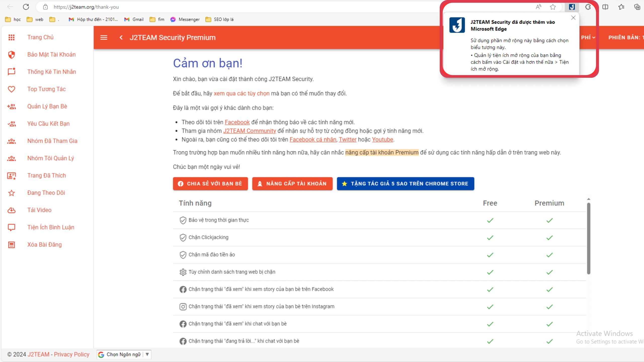The image size is (644, 362).
Task: Open the Facebook link in suggestions
Action: coord(237,122)
